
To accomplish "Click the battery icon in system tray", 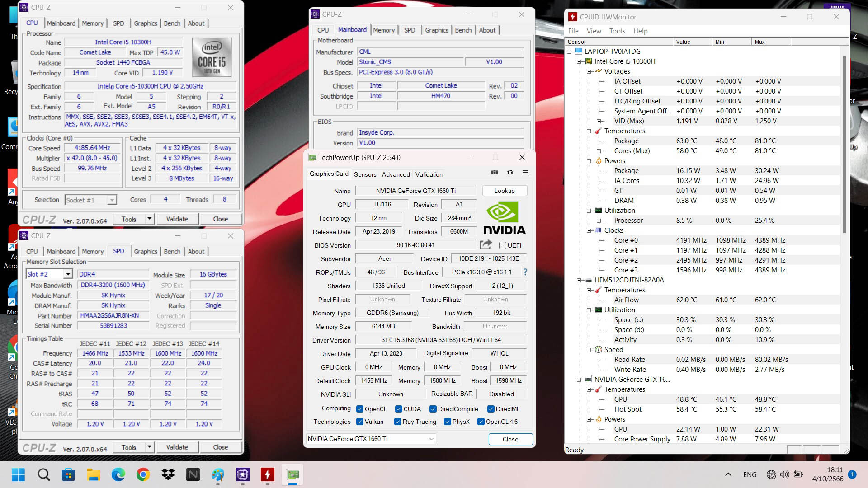I will (x=798, y=474).
